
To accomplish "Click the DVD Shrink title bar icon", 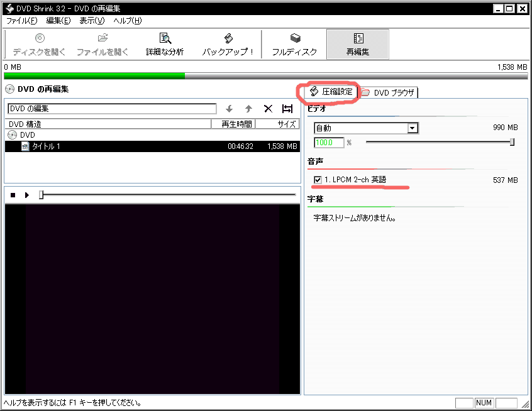I will click(9, 8).
